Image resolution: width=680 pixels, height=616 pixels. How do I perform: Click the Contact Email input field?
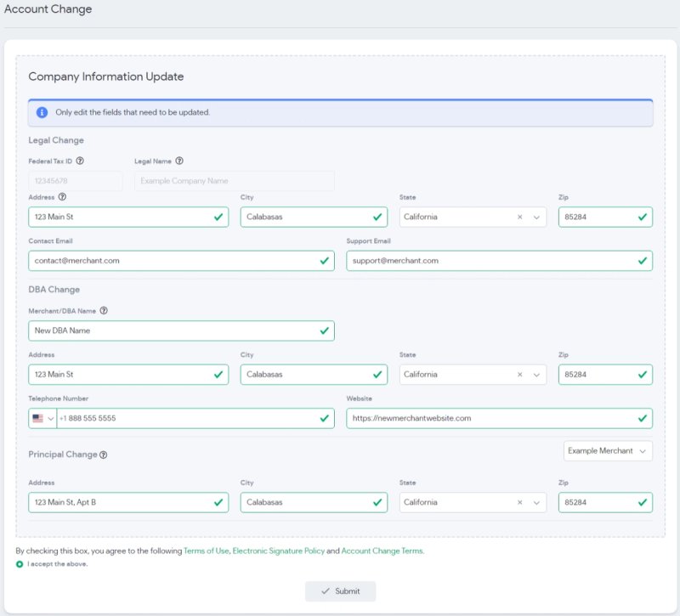181,261
